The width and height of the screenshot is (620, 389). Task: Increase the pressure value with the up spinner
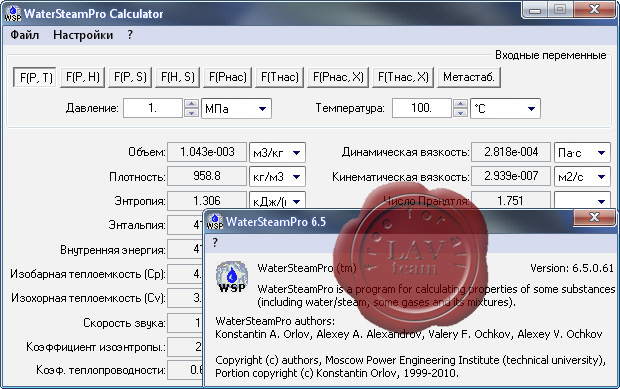(191, 104)
